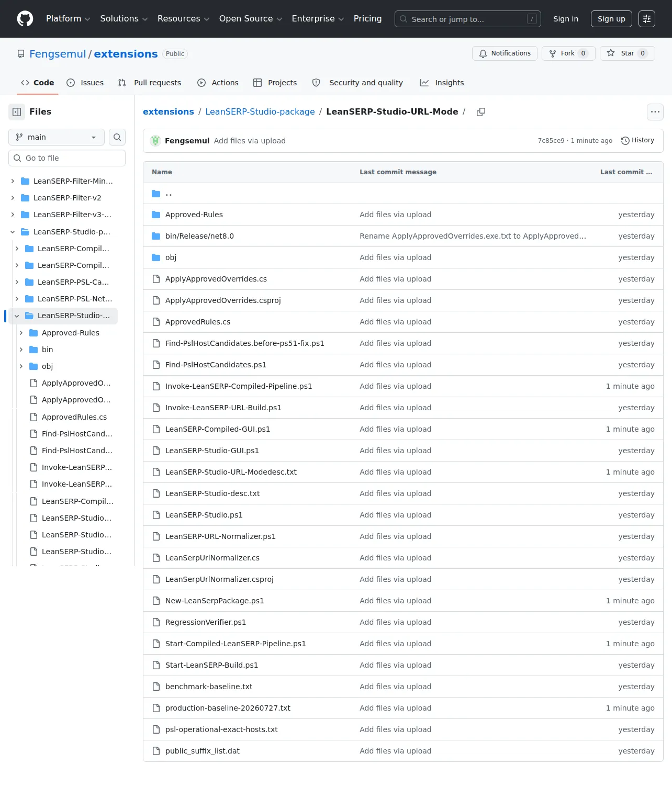This screenshot has width=672, height=787.
Task: Open the extensions breadcrumb root link
Action: [x=169, y=111]
